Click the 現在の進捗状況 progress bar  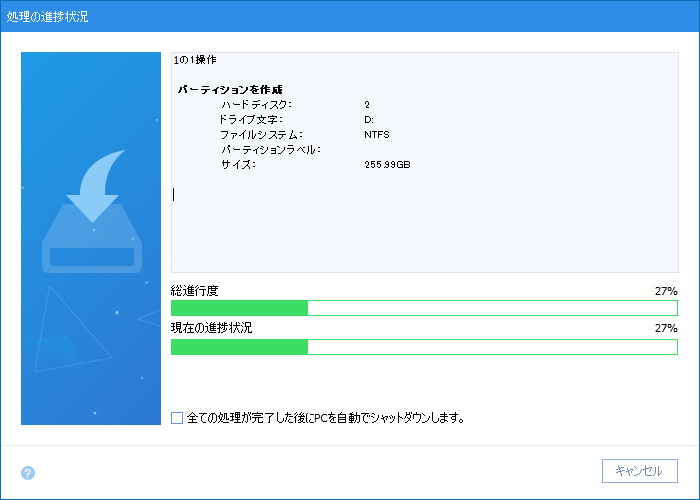(x=424, y=347)
